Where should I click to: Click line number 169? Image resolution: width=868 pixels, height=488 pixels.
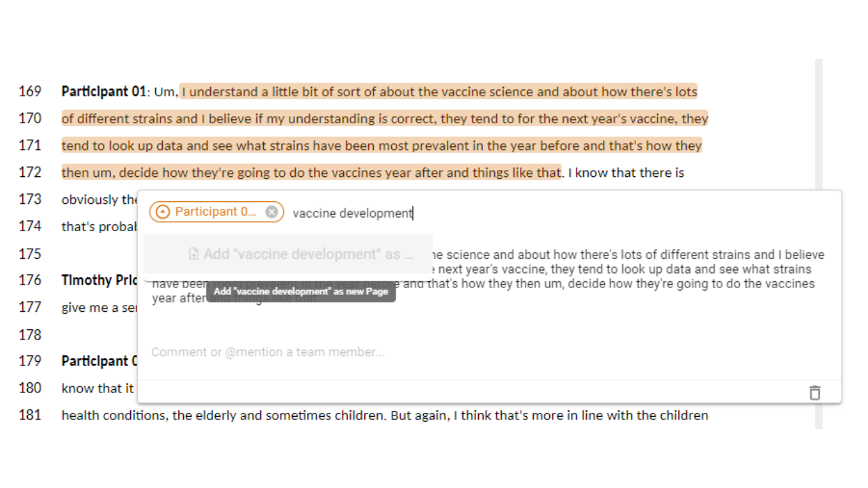point(30,91)
